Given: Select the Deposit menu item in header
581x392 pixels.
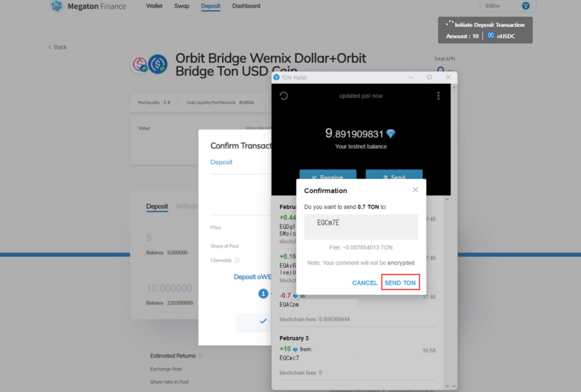Looking at the screenshot, I should tap(211, 6).
